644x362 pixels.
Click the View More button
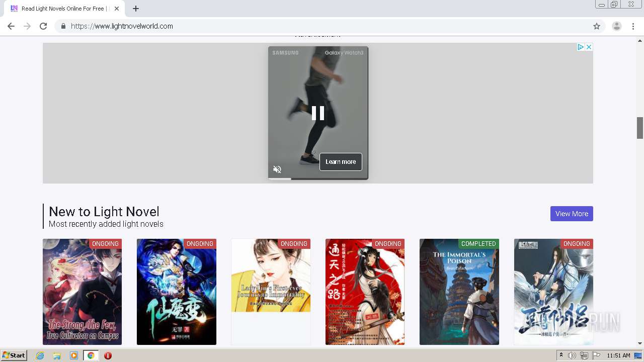pyautogui.click(x=572, y=214)
